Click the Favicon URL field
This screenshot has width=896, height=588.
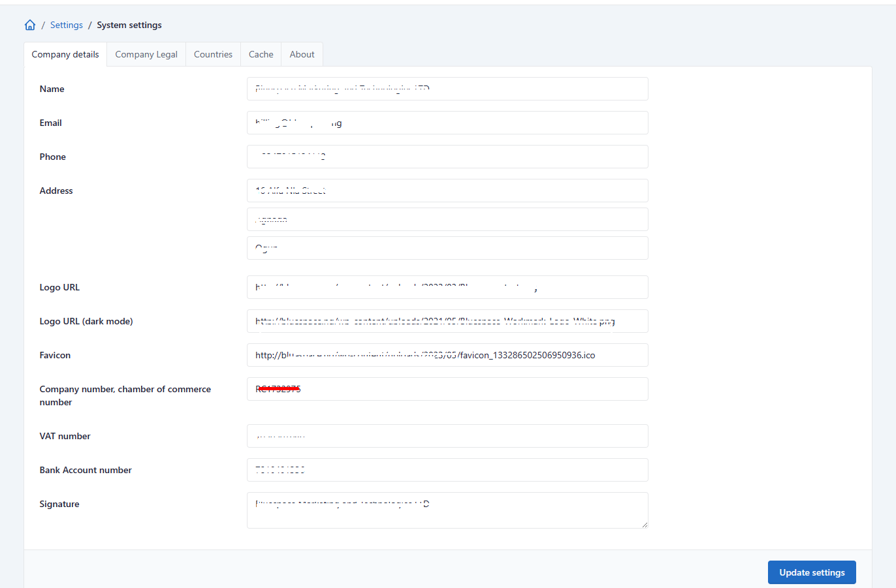click(447, 355)
